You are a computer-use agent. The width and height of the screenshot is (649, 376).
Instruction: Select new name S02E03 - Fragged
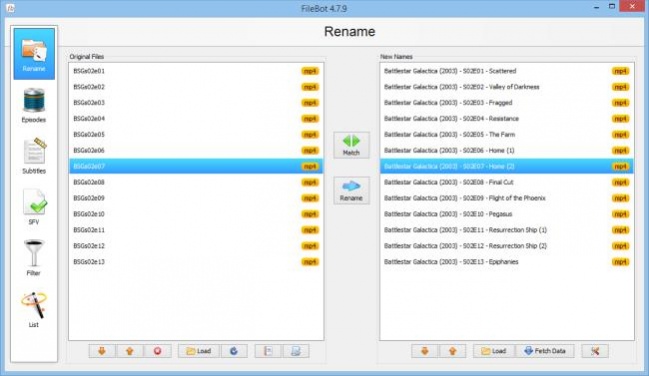pos(507,103)
